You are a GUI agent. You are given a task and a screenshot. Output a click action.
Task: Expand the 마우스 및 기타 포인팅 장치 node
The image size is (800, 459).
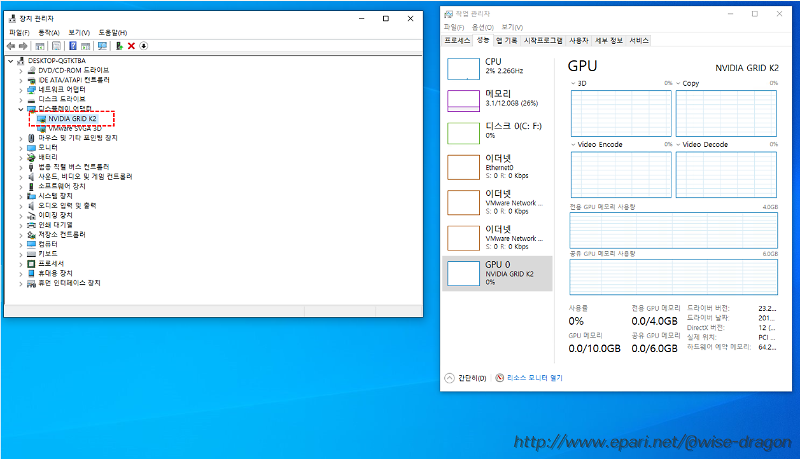[21, 138]
